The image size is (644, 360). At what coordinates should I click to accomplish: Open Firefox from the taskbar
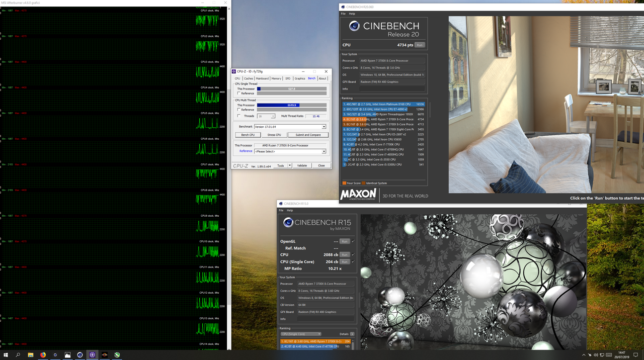coord(43,354)
